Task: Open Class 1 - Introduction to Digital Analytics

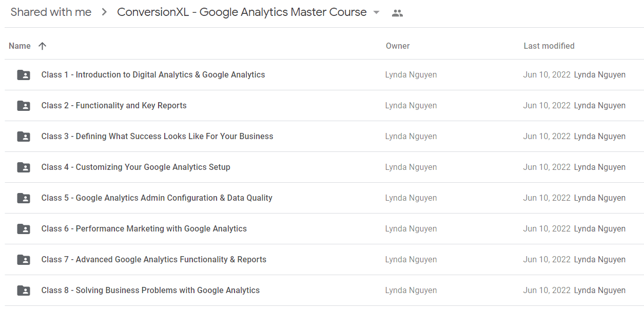Action: point(153,75)
